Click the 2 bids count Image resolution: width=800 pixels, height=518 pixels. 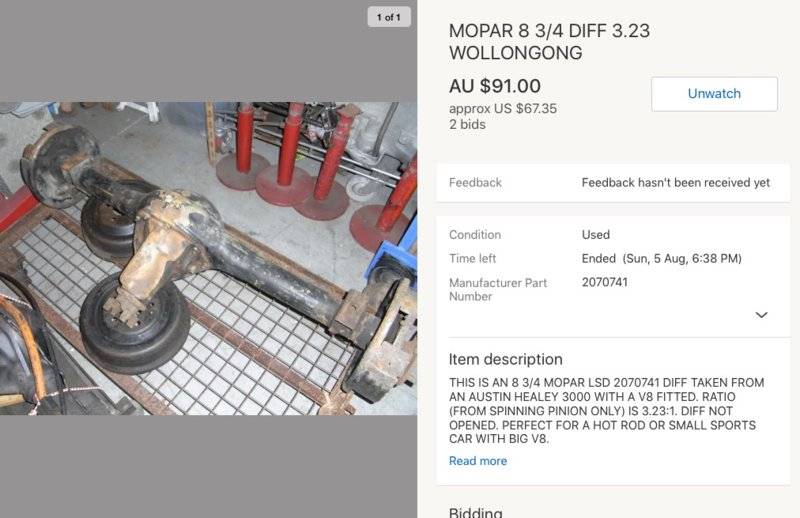pyautogui.click(x=467, y=124)
